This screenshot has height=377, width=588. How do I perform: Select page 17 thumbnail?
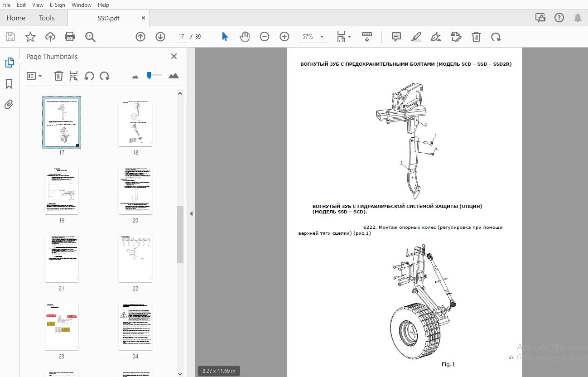pos(62,122)
